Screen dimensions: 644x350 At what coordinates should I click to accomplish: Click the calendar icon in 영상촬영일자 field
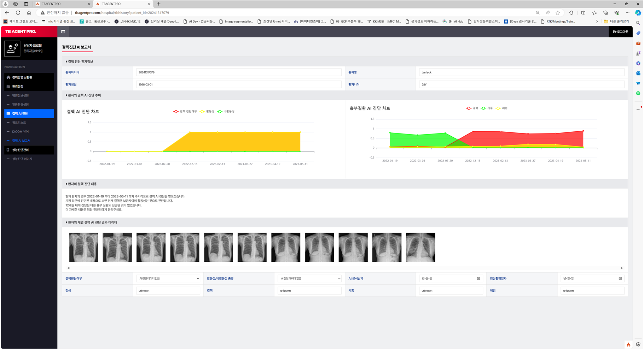click(620, 279)
